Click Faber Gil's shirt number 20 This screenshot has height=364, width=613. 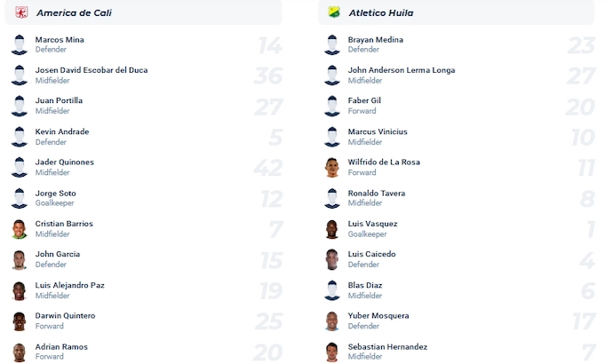[579, 107]
